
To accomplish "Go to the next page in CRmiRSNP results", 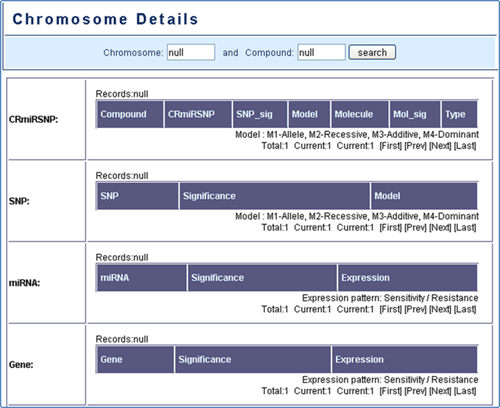I will point(440,146).
